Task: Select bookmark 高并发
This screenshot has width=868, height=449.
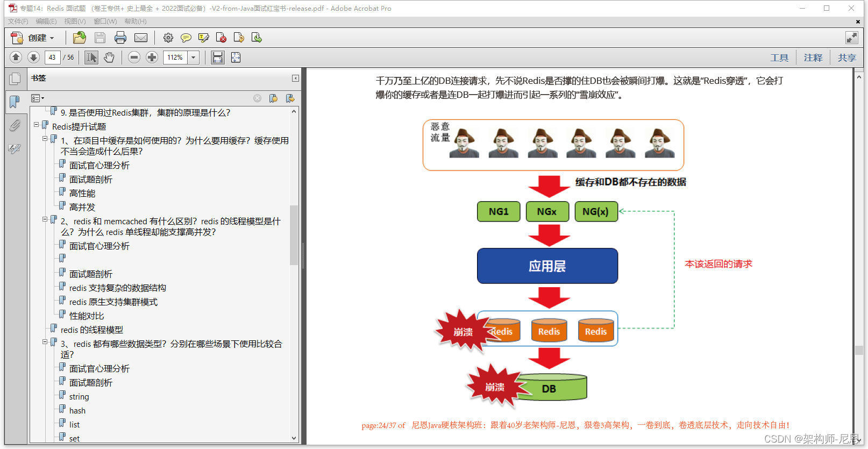Action: pyautogui.click(x=82, y=207)
